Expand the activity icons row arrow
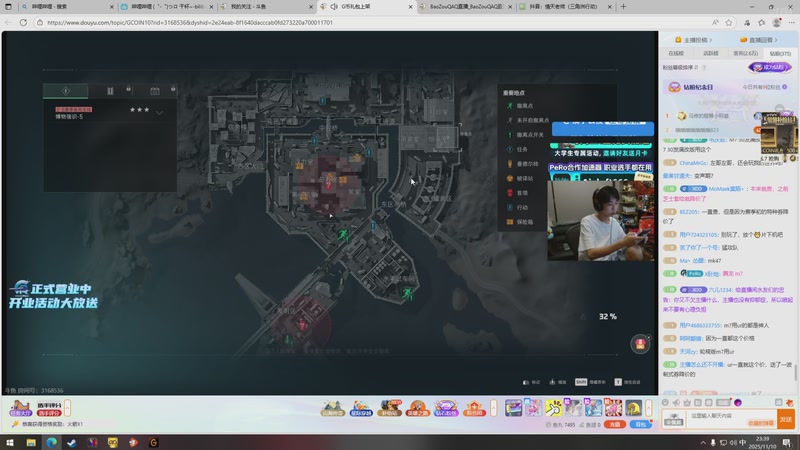 pyautogui.click(x=493, y=408)
